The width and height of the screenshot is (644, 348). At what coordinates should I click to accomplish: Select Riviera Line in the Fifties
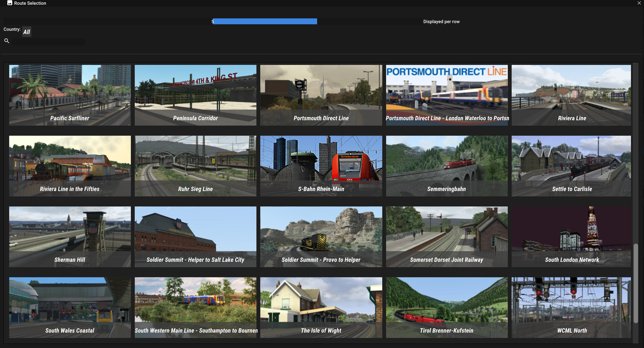[x=70, y=166]
